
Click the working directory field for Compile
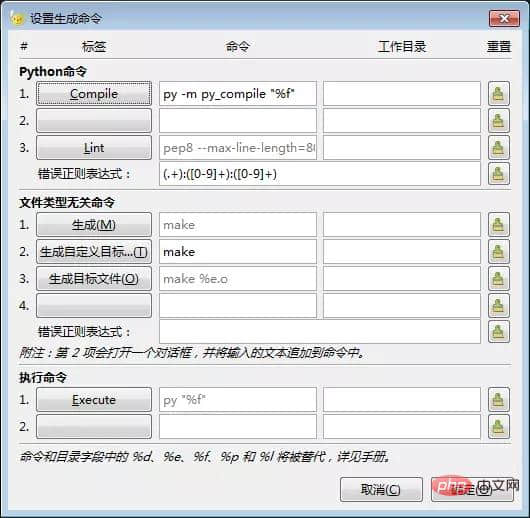402,94
